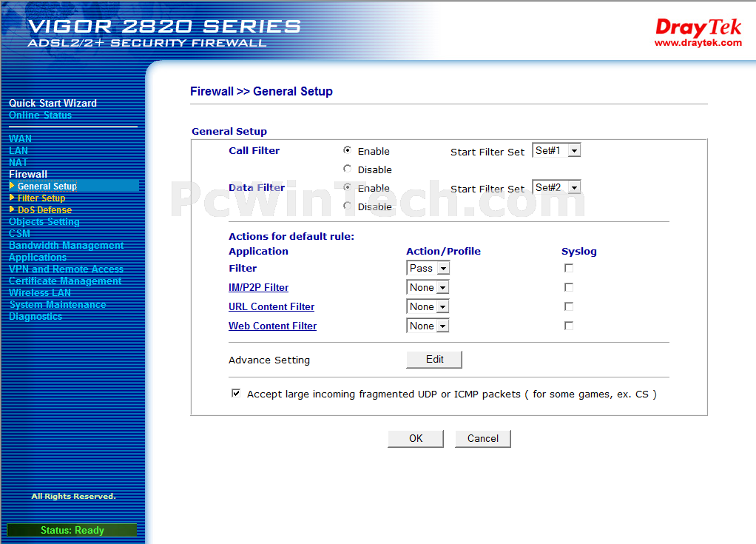Open Wireless LAN menu in sidebar
This screenshot has width=756, height=544.
pos(39,293)
